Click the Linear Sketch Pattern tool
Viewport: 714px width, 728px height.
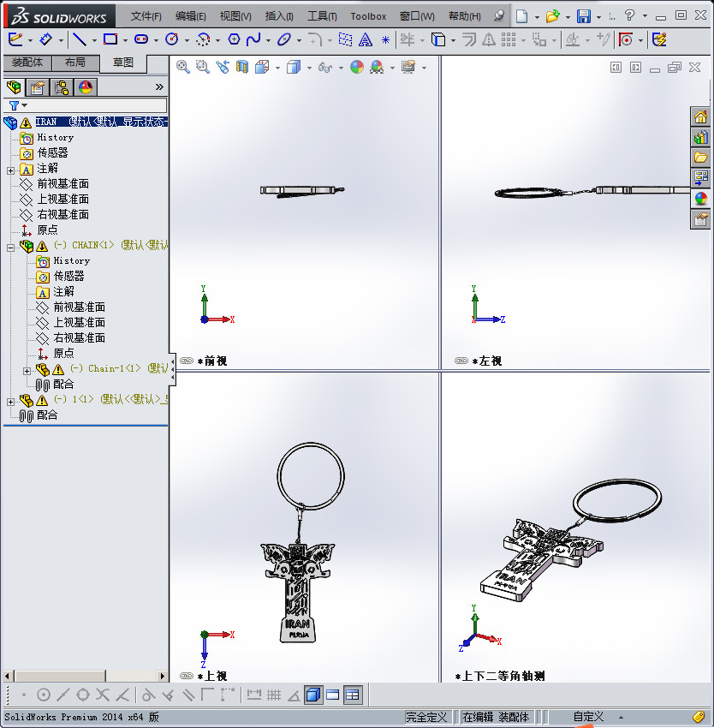tap(509, 40)
